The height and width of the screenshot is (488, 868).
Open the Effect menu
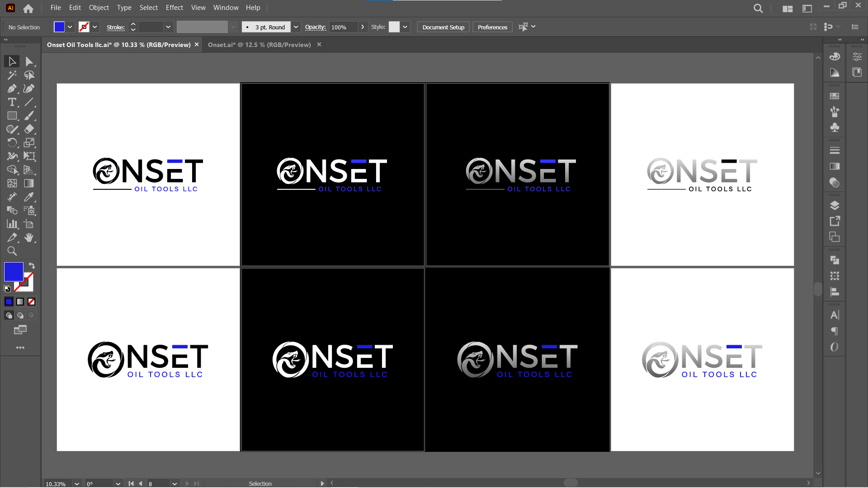pyautogui.click(x=174, y=8)
